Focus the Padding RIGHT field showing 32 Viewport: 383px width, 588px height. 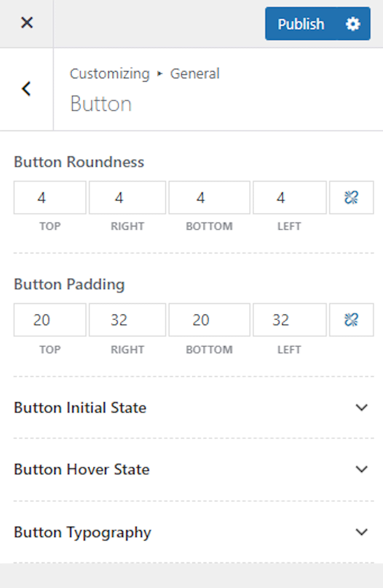(127, 320)
